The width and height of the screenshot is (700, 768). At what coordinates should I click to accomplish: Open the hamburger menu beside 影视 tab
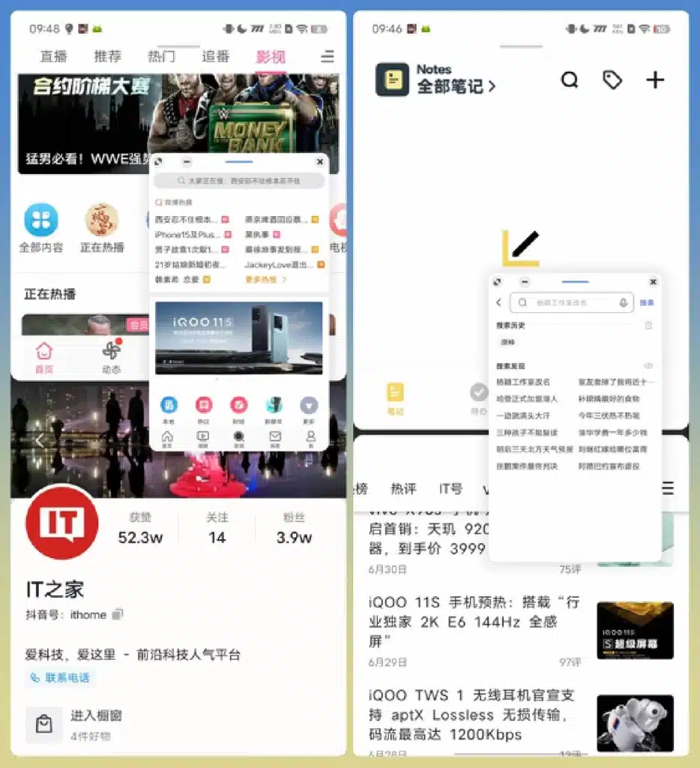328,57
